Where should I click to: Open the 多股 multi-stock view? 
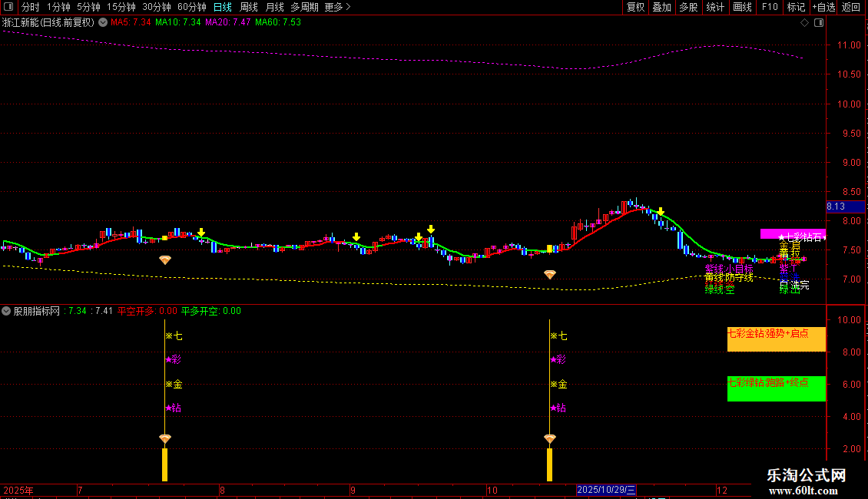689,7
